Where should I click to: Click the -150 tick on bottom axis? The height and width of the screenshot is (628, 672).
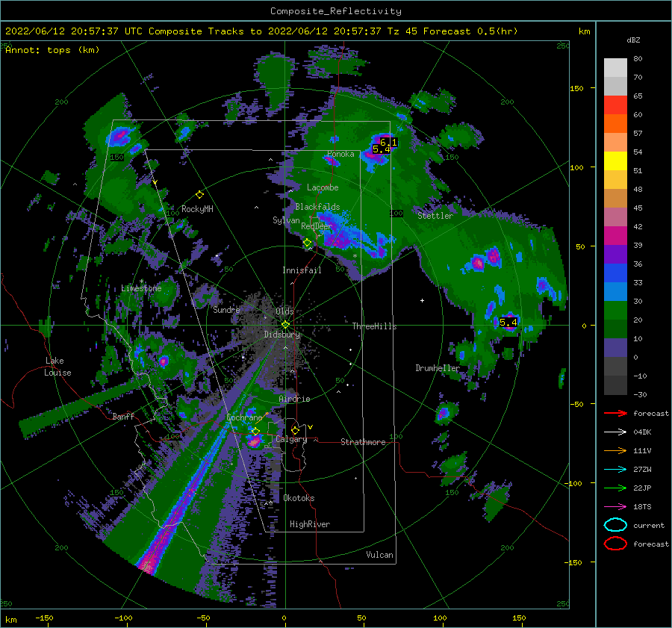point(44,618)
